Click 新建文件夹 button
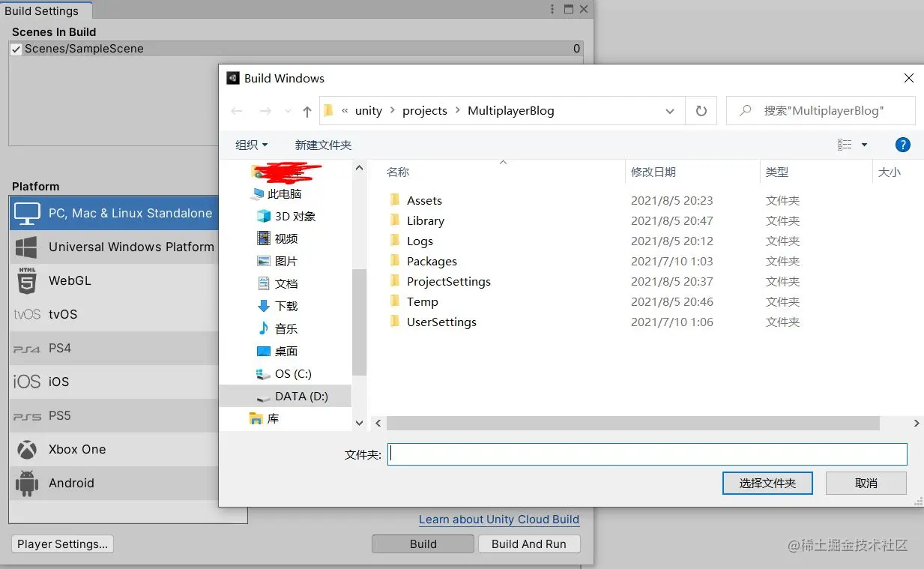The image size is (924, 569). click(x=323, y=145)
